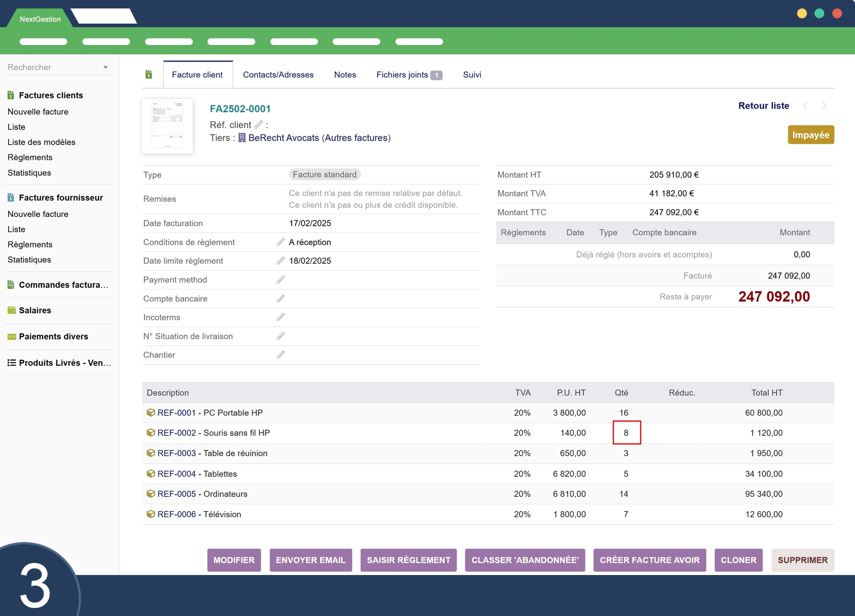Click the Payment method edit pencil

click(x=281, y=280)
